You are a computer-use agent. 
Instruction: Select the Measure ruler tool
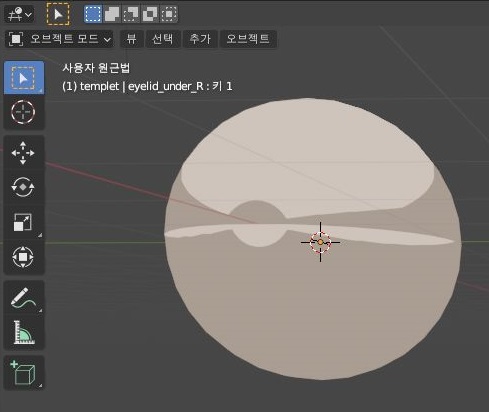(24, 332)
